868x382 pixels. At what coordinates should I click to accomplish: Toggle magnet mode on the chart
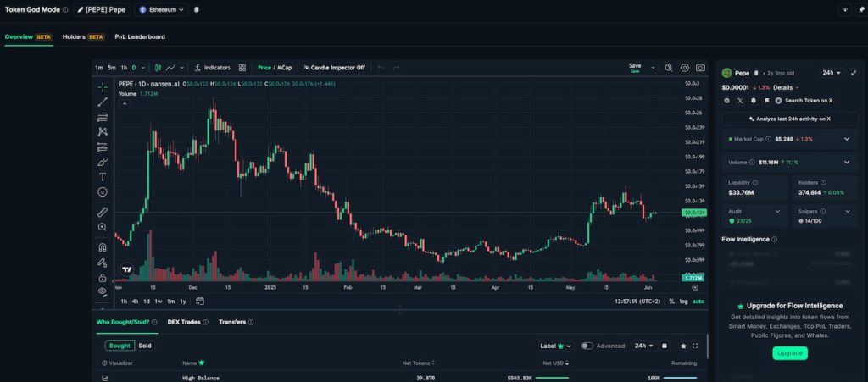pos(103,247)
